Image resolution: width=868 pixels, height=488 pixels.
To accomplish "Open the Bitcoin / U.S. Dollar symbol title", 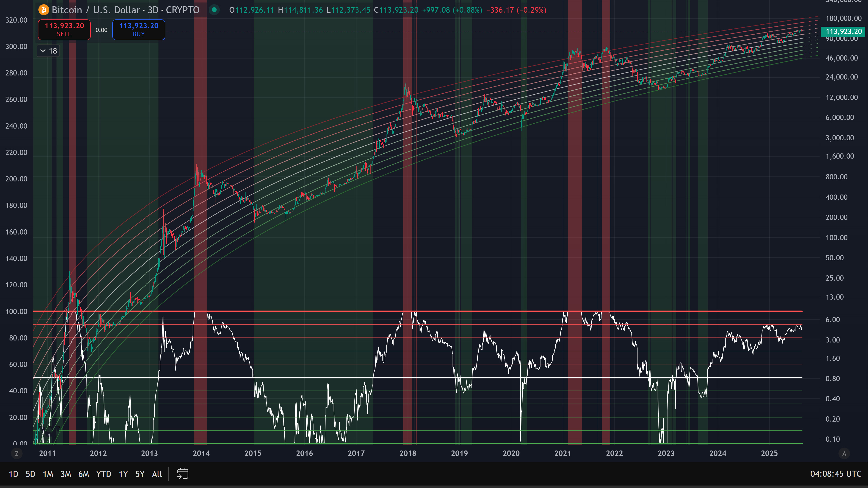I will click(125, 10).
